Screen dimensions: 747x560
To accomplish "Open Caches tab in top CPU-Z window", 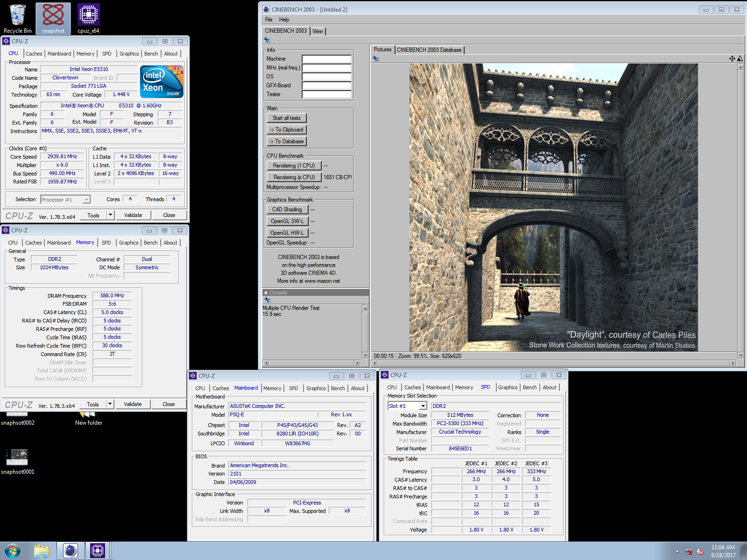I will click(x=34, y=54).
